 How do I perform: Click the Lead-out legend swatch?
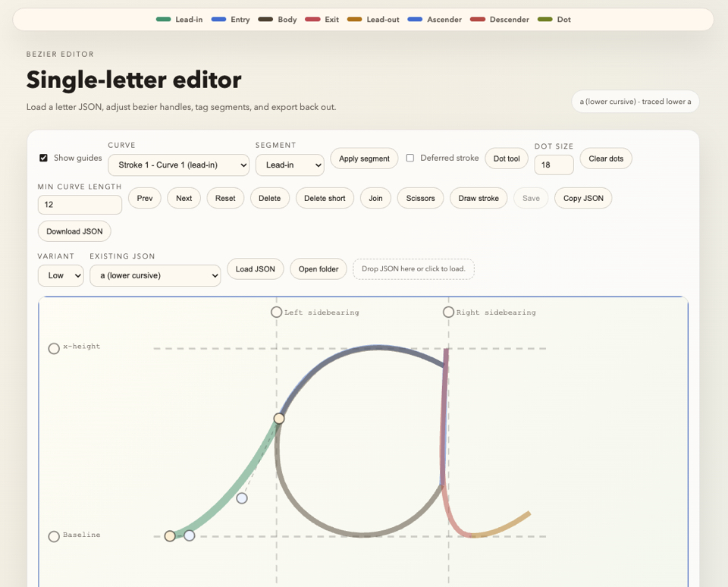point(354,20)
